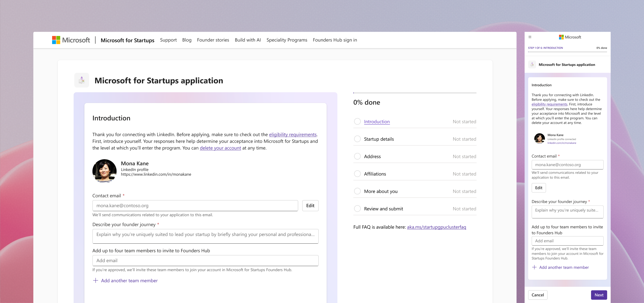Image resolution: width=644 pixels, height=303 pixels.
Task: Select the Address step circle
Action: point(358,157)
